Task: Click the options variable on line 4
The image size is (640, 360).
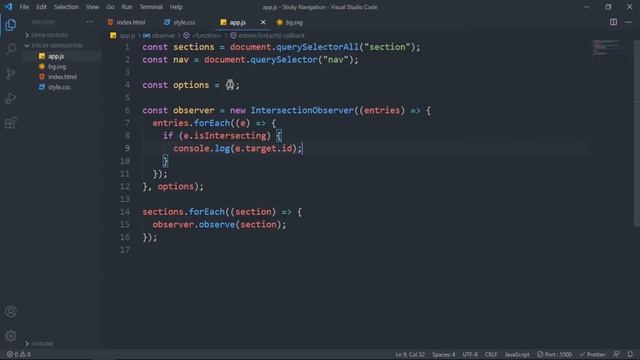Action: click(191, 85)
